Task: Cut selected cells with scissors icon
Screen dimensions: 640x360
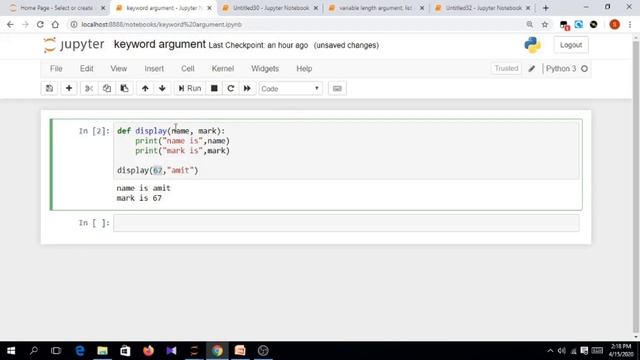Action: tap(89, 89)
